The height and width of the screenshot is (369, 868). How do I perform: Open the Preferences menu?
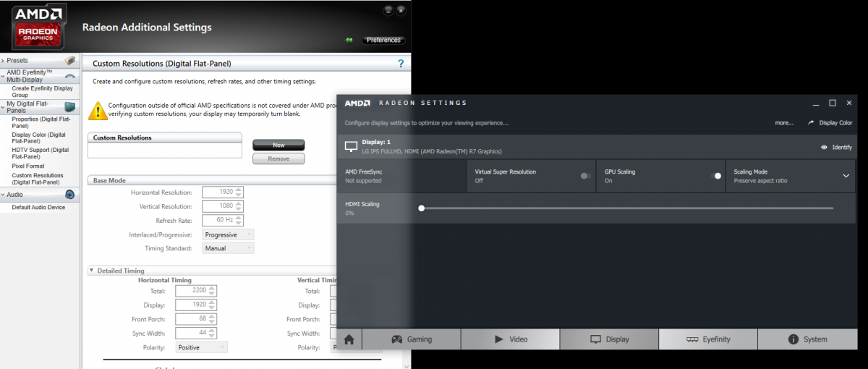(x=383, y=41)
